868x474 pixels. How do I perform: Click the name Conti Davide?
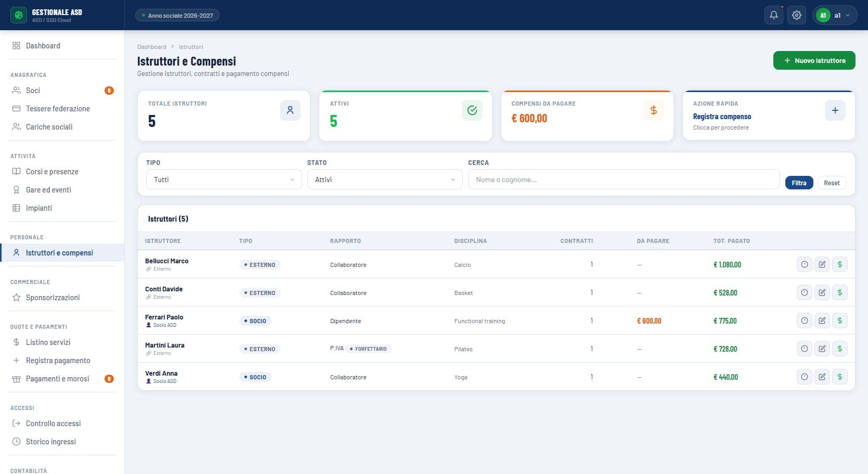pyautogui.click(x=164, y=289)
